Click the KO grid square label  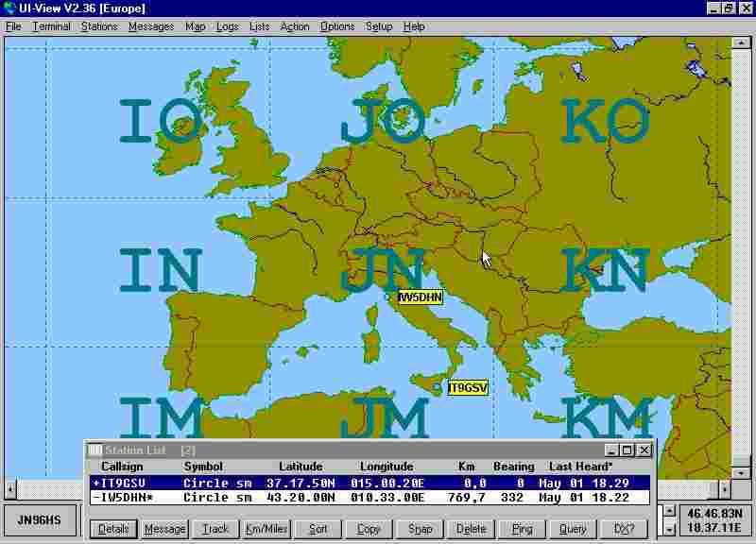605,121
